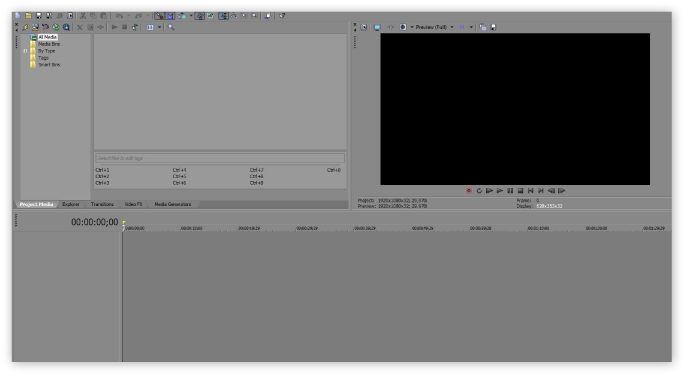Toggle the Auto Preview icon
Viewport: 684px width, 374px height.
(x=135, y=27)
